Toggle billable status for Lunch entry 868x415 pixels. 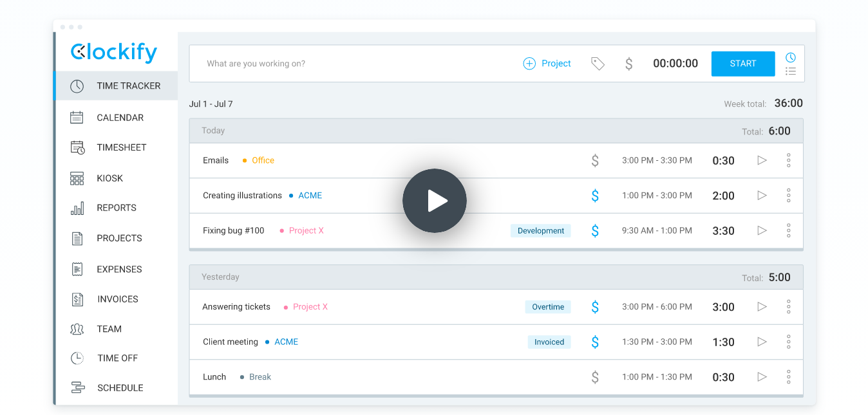(x=595, y=377)
